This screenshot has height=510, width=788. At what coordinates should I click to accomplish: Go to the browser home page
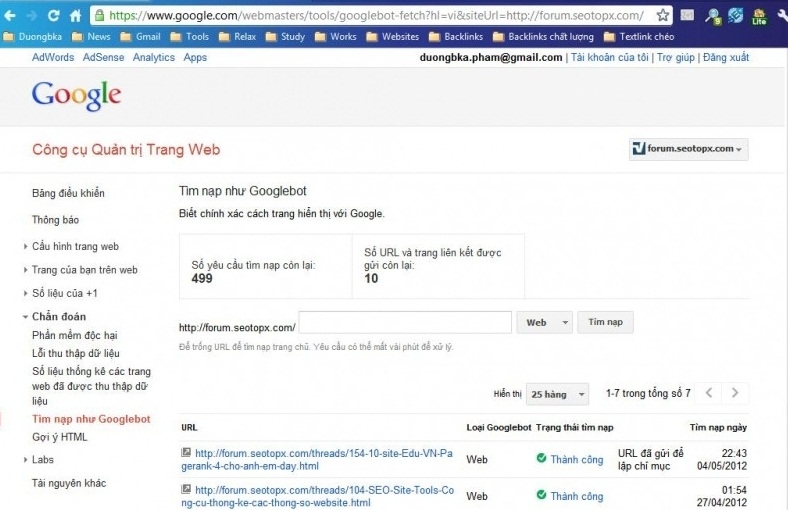[x=75, y=15]
